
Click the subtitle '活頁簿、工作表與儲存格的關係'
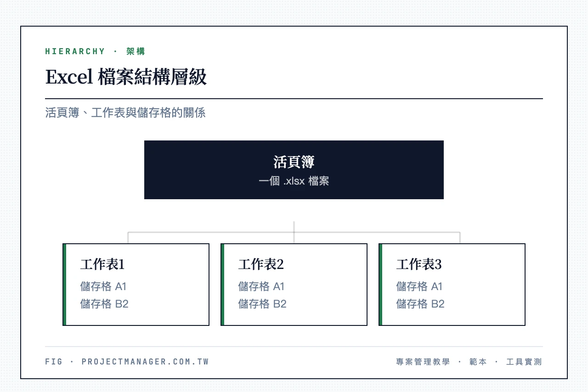[x=125, y=112]
